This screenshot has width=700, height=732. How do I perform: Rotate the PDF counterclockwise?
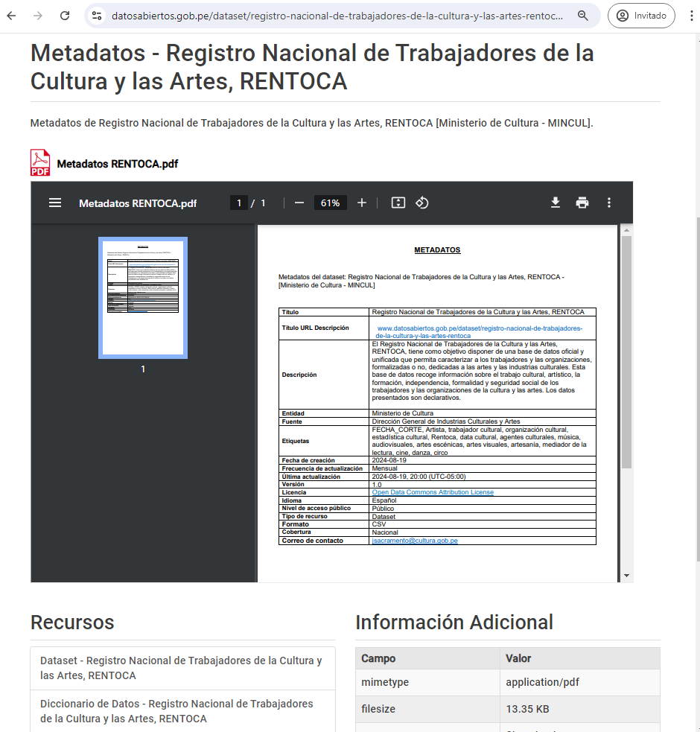[x=422, y=203]
